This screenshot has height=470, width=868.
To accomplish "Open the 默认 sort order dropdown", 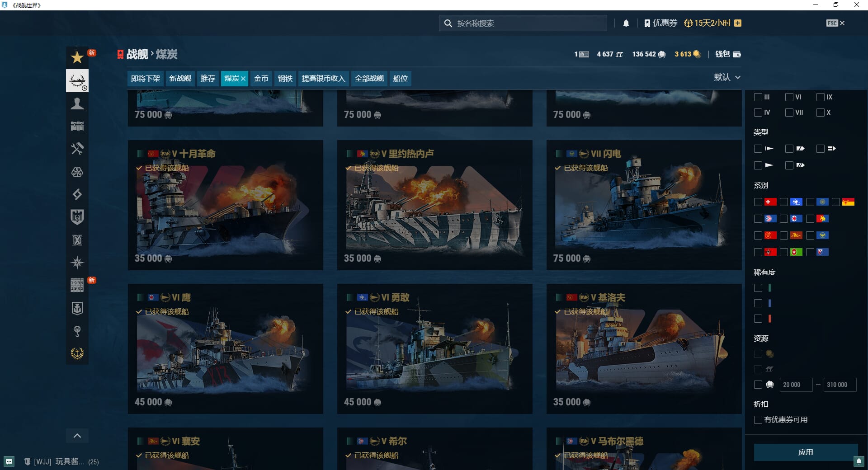I will [727, 77].
